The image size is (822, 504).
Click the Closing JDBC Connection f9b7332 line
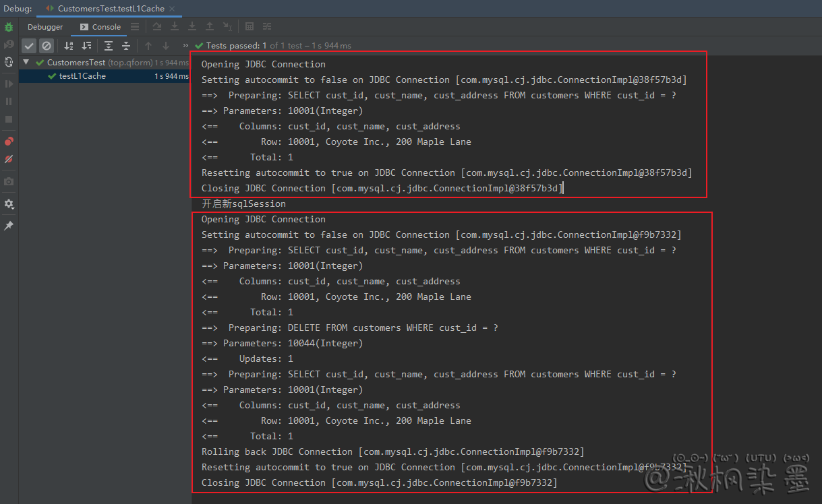[379, 482]
